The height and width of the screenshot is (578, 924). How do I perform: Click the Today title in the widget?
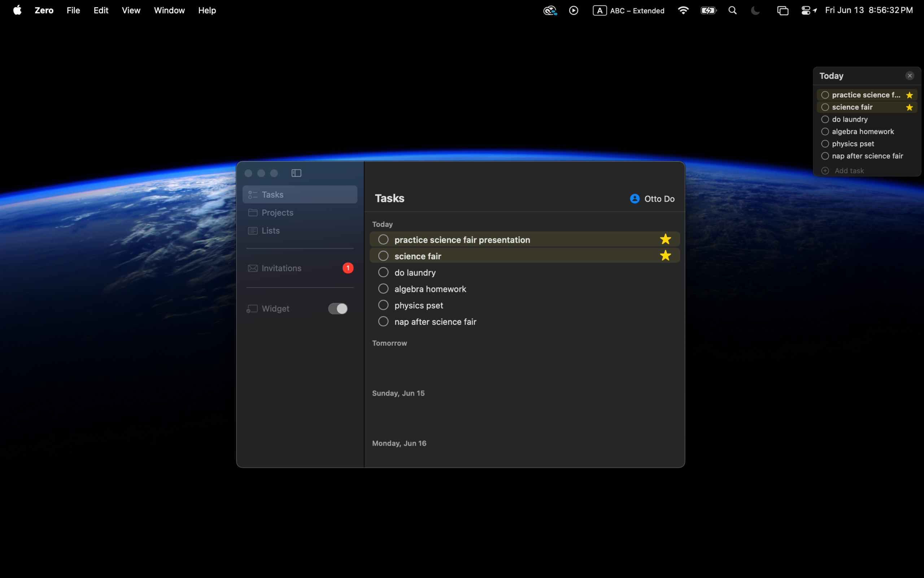tap(831, 76)
